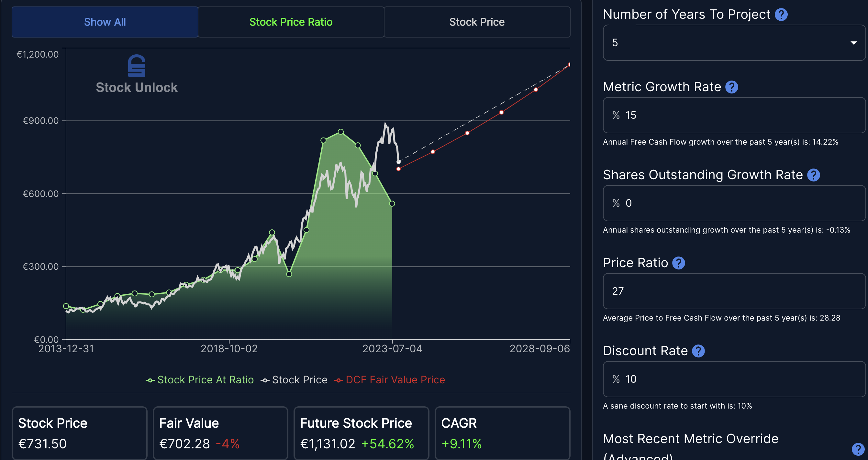Toggle Stock Price At Ratio legend series
The height and width of the screenshot is (460, 868).
tap(199, 380)
